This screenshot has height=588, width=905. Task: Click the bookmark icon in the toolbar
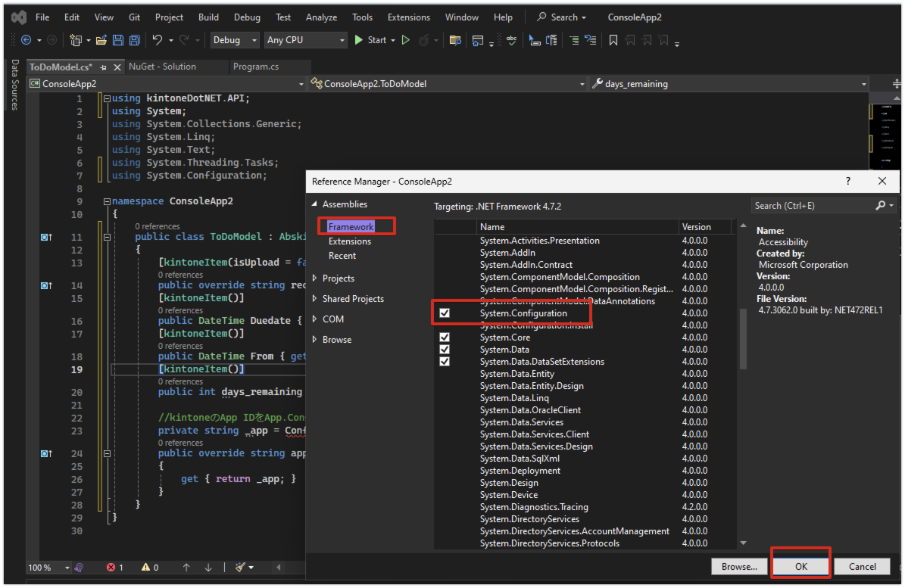pos(613,40)
